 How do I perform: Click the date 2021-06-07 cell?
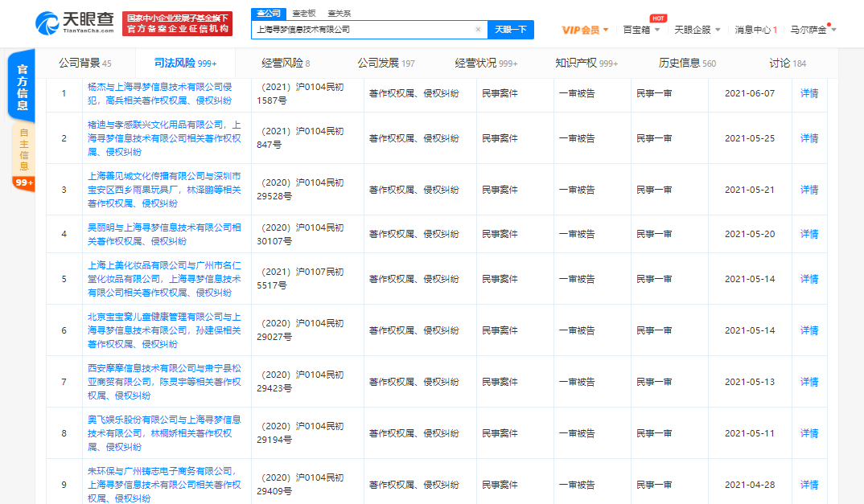click(750, 93)
